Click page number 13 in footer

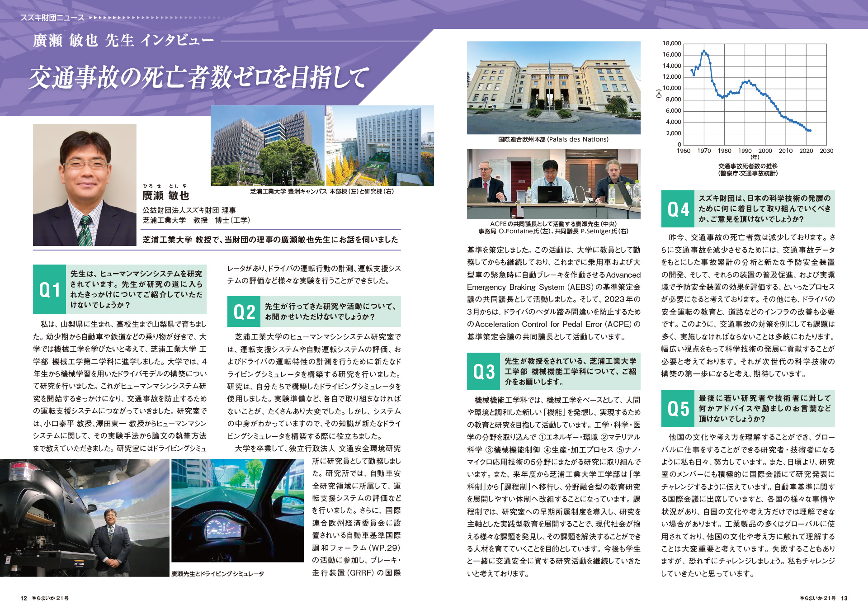844,598
